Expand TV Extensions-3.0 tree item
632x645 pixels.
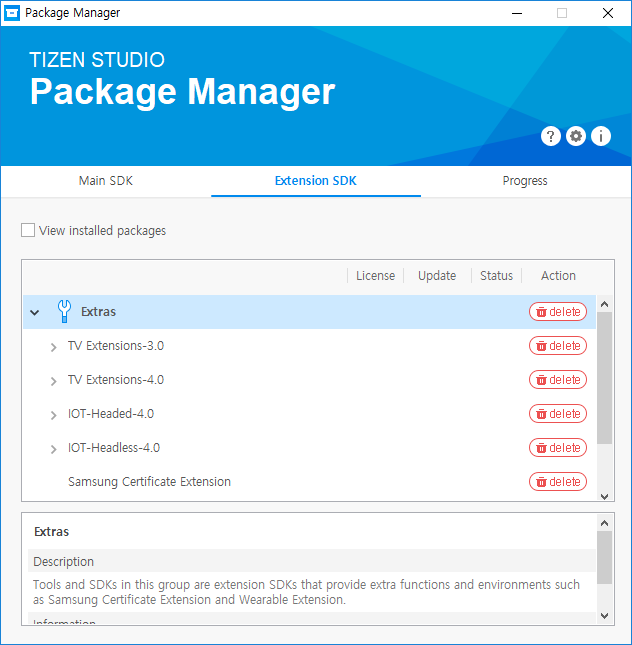pyautogui.click(x=53, y=347)
